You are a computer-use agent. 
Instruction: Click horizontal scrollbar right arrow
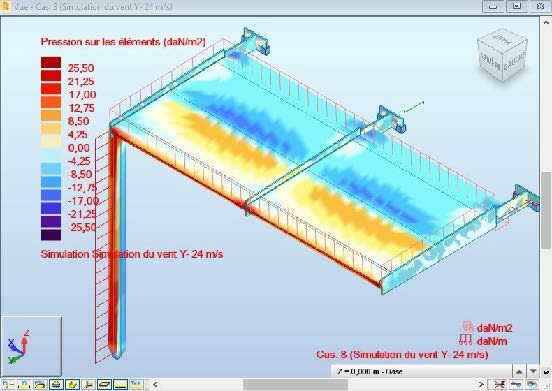click(481, 385)
